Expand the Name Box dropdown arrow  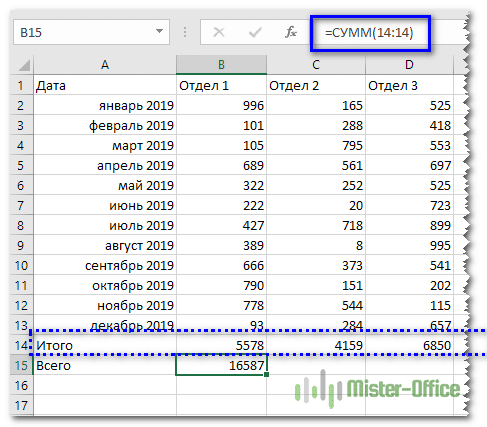[159, 31]
